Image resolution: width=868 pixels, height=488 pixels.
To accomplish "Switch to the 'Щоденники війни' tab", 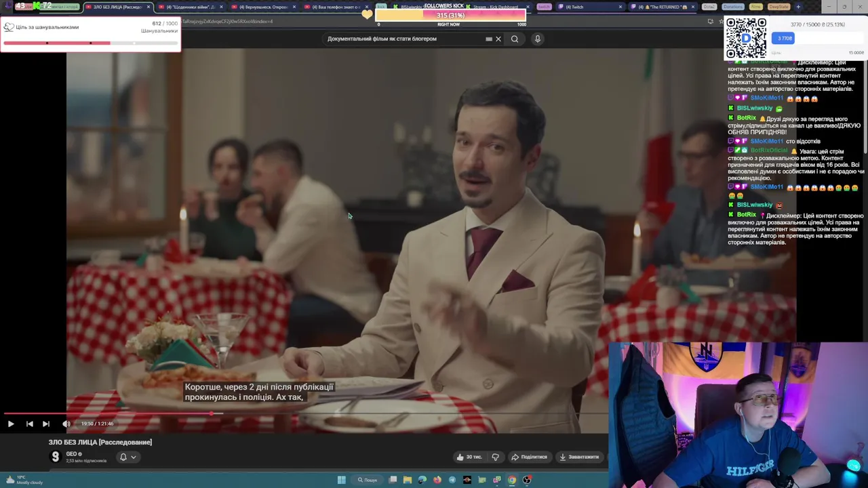I will (191, 7).
